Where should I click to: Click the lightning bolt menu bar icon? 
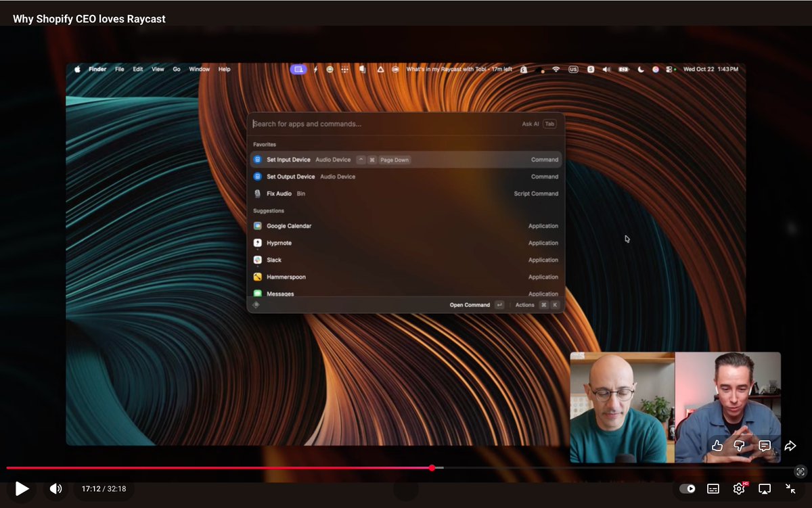click(315, 69)
